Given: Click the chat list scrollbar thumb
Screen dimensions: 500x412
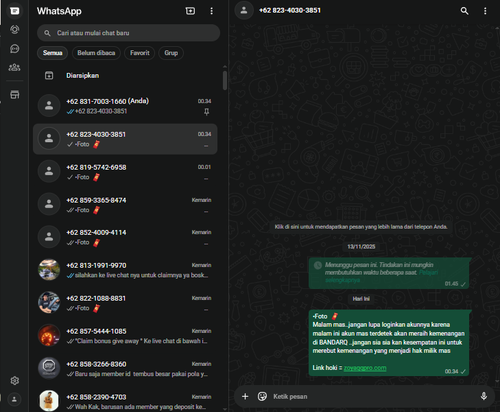Looking at the screenshot, I should 225,80.
